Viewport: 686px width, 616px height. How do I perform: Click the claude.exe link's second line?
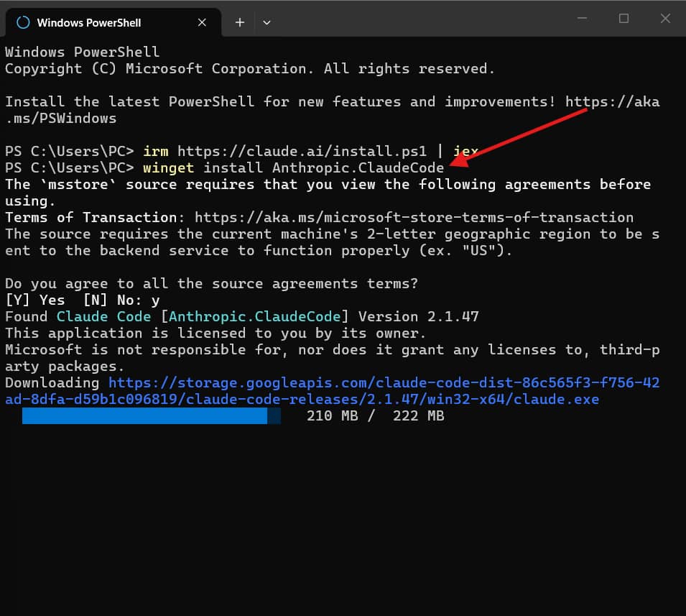302,399
